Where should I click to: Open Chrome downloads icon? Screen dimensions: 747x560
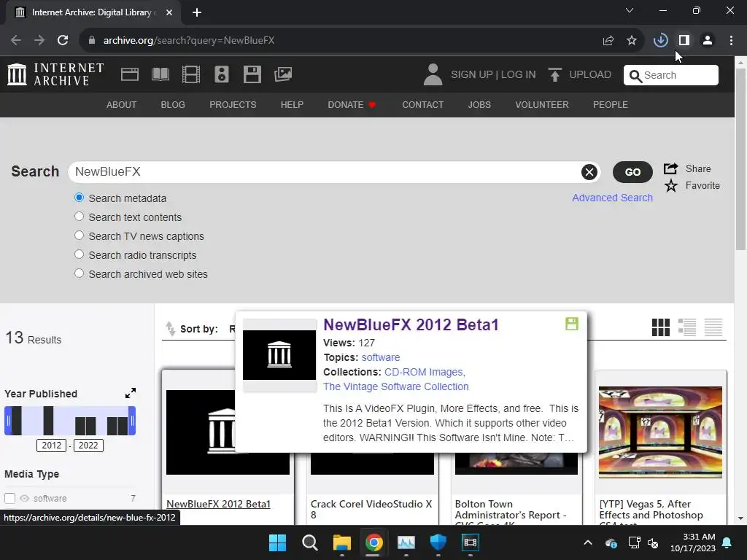(660, 41)
